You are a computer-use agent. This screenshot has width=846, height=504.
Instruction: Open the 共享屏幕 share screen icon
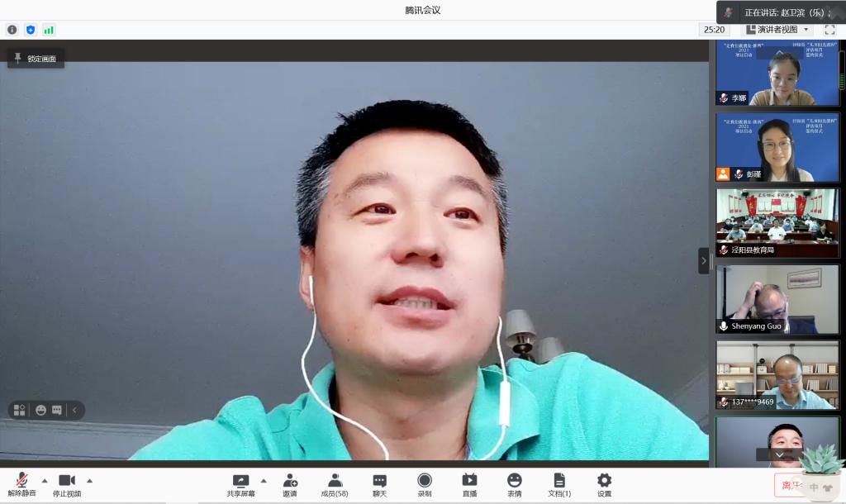240,484
